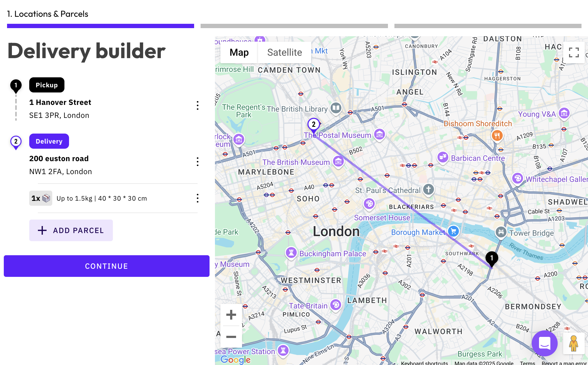The width and height of the screenshot is (588, 365).
Task: Select the Map view tab
Action: 239,52
